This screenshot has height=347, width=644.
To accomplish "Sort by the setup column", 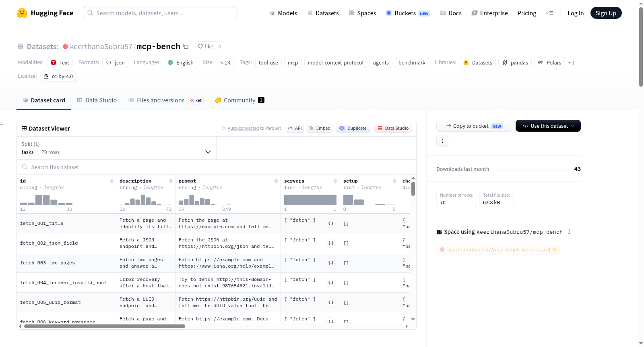I will (x=394, y=181).
